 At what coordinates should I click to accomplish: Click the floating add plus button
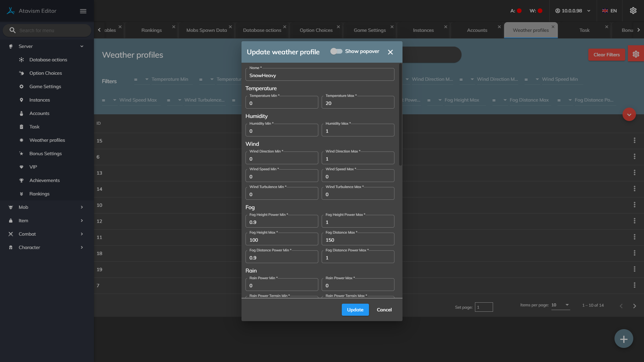624,339
